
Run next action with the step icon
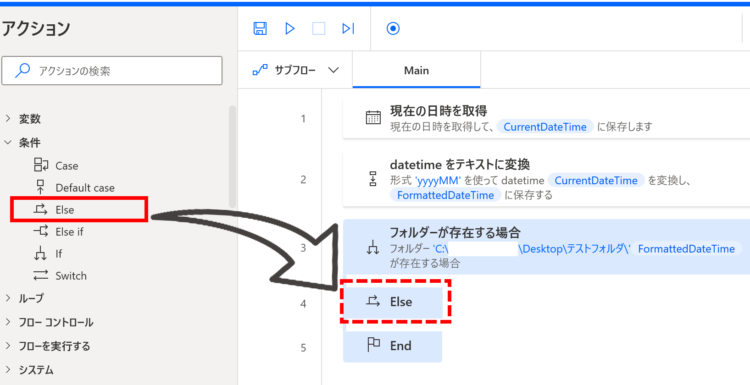[348, 29]
